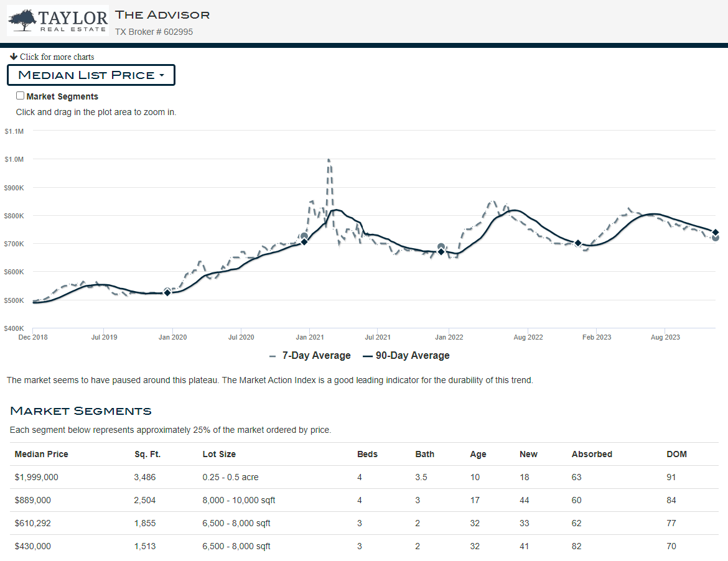The image size is (728, 561).
Task: Click the diamond marker near Jan 2022
Action: pos(441,251)
